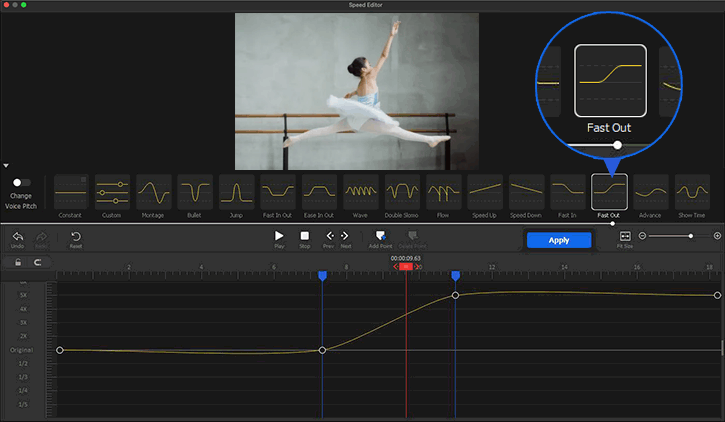Toggle the magnet snap icon
The height and width of the screenshot is (422, 725).
(x=38, y=262)
